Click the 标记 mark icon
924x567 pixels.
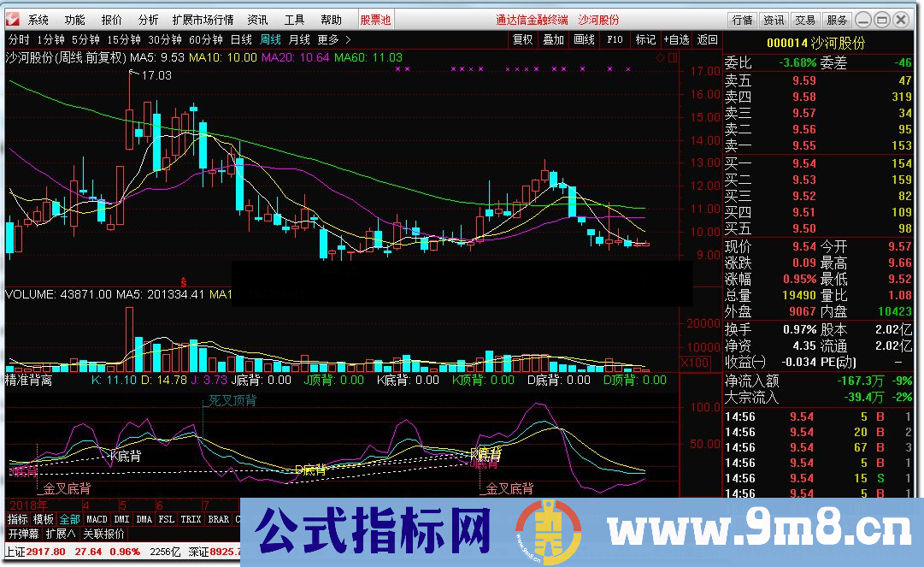645,38
